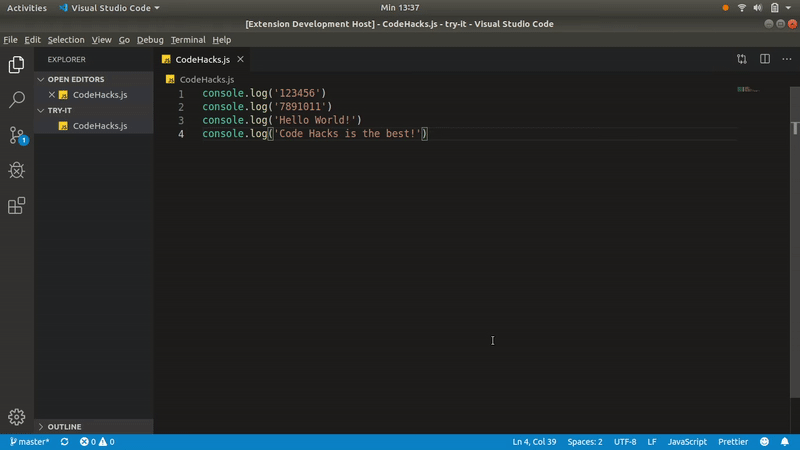Open the Explorer view in activity bar
The height and width of the screenshot is (450, 800).
coord(16,65)
